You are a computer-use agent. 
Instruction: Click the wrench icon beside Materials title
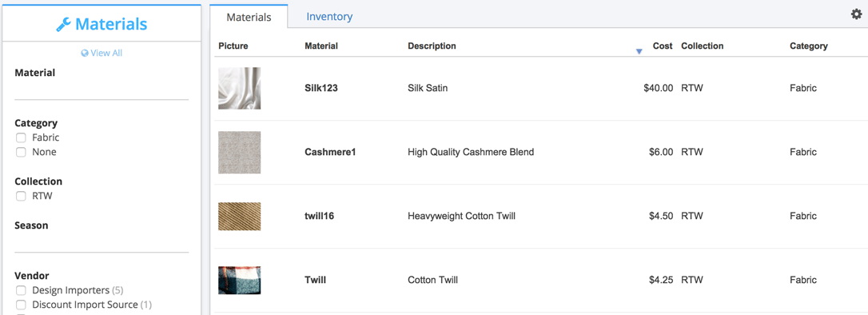(x=64, y=24)
